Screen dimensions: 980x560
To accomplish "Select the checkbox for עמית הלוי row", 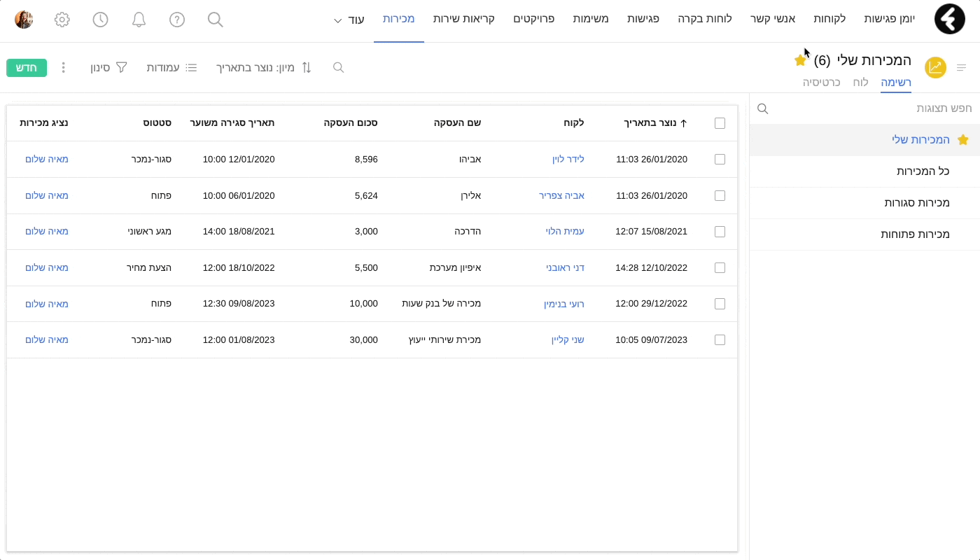I will tap(720, 231).
